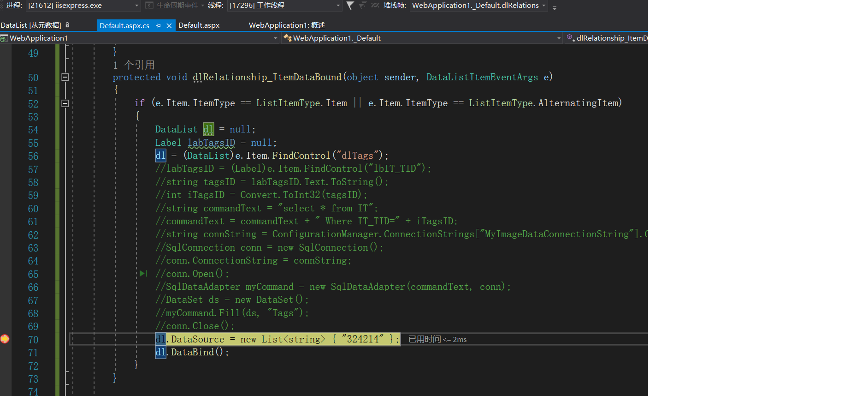This screenshot has width=868, height=396.
Task: Click the "324214" string literal on line 70
Action: (x=363, y=339)
